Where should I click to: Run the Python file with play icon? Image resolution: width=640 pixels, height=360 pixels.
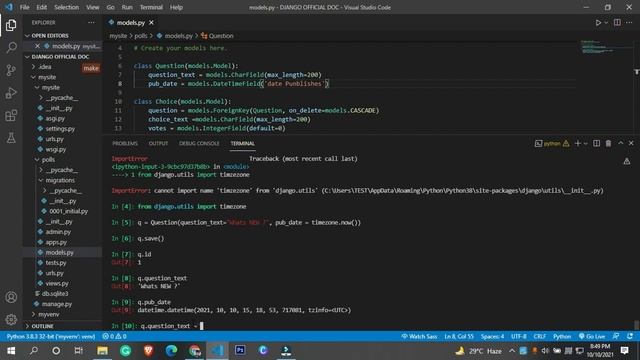tap(598, 22)
